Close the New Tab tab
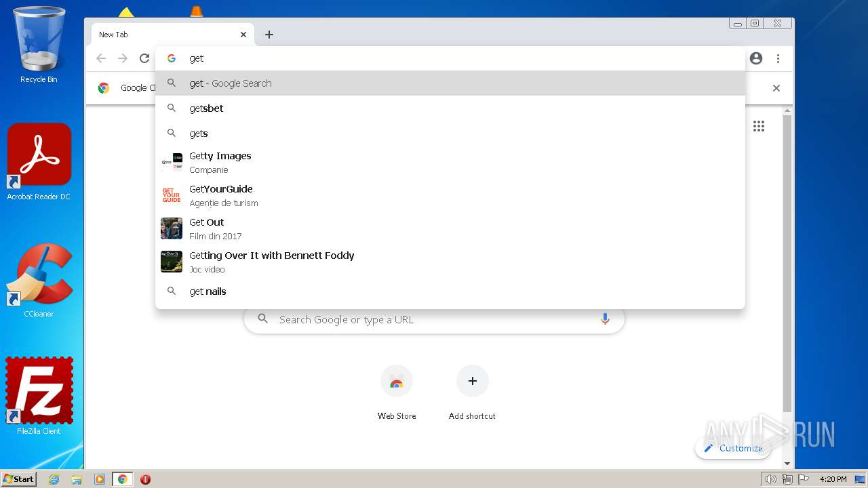868x488 pixels. point(243,35)
